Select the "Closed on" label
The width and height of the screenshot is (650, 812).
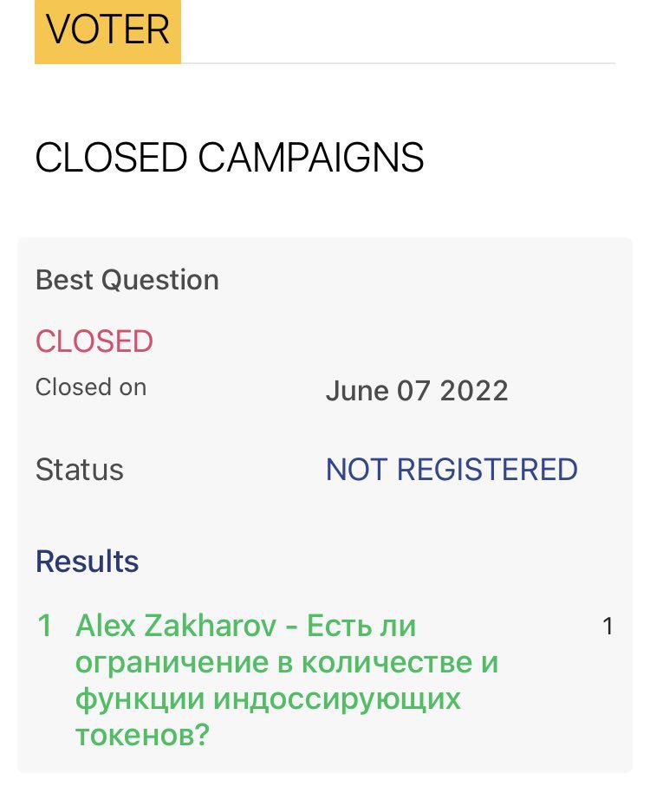point(91,387)
